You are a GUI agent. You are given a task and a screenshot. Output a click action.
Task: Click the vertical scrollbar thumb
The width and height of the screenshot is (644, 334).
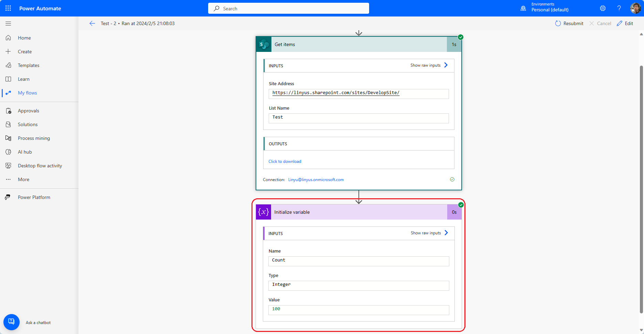(x=641, y=189)
